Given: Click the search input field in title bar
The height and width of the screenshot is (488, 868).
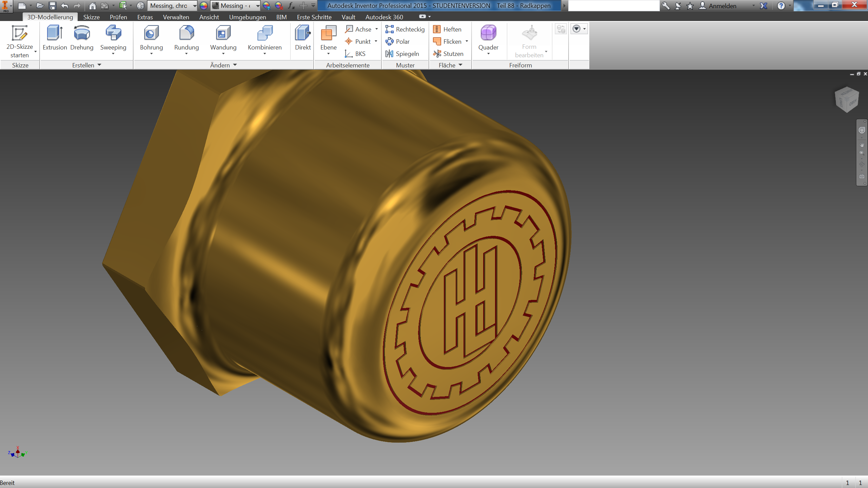Looking at the screenshot, I should (x=614, y=6).
